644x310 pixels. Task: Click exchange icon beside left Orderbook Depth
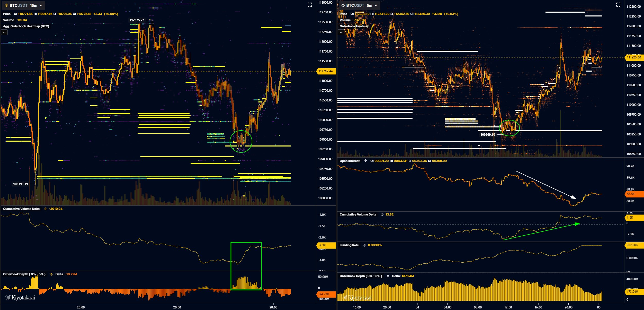(51, 274)
